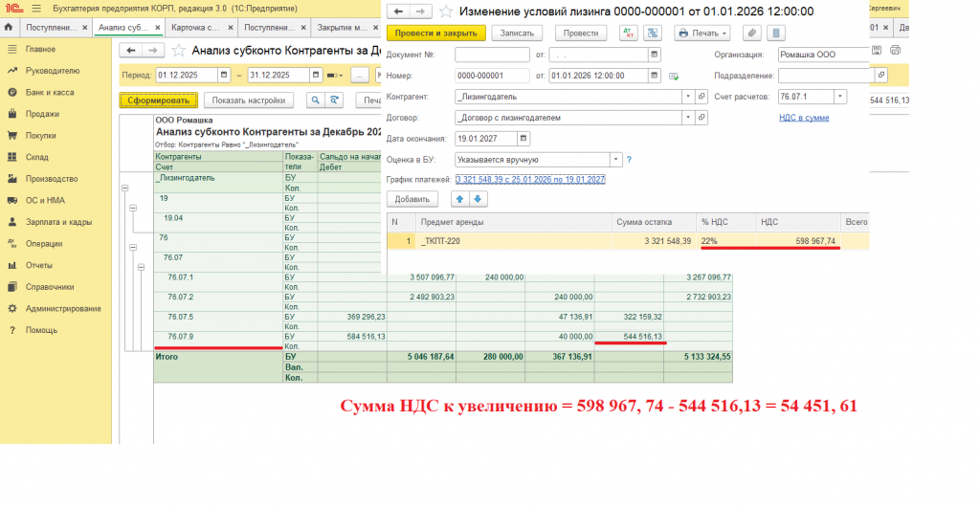Open calendar for report period start date
This screenshot has height=509, width=980.
click(x=224, y=75)
